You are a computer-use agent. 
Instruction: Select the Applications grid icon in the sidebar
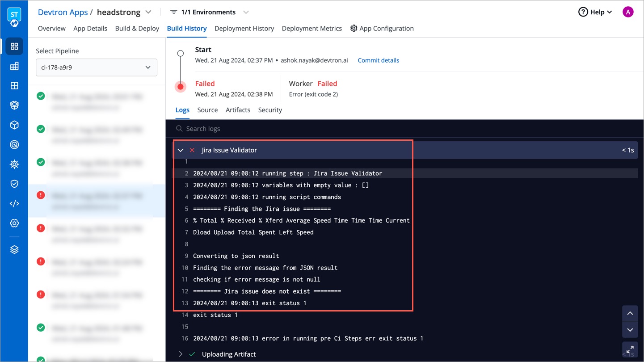pos(14,46)
